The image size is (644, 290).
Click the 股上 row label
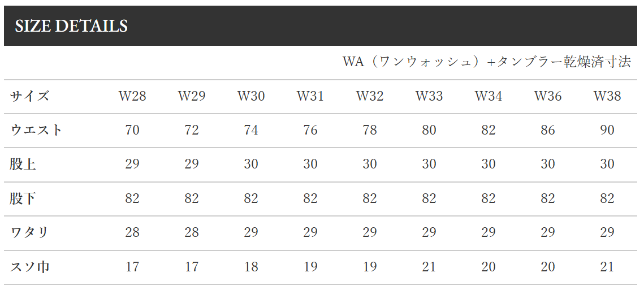23,165
